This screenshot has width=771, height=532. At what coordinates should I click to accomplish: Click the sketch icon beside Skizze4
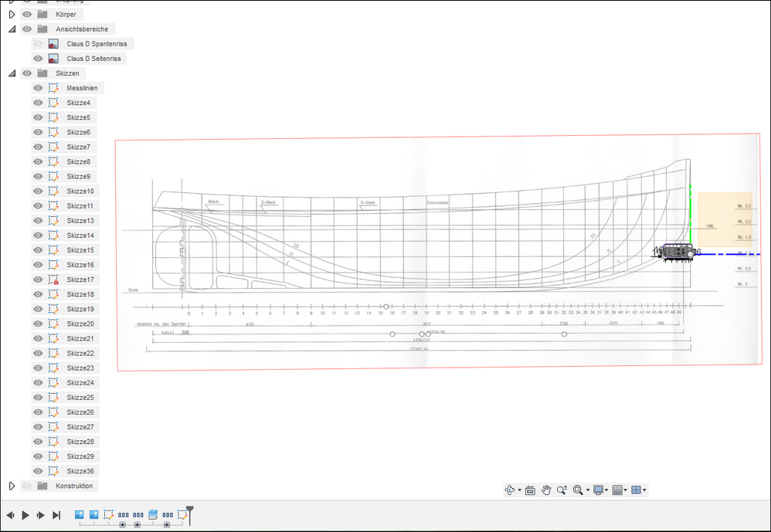[53, 103]
